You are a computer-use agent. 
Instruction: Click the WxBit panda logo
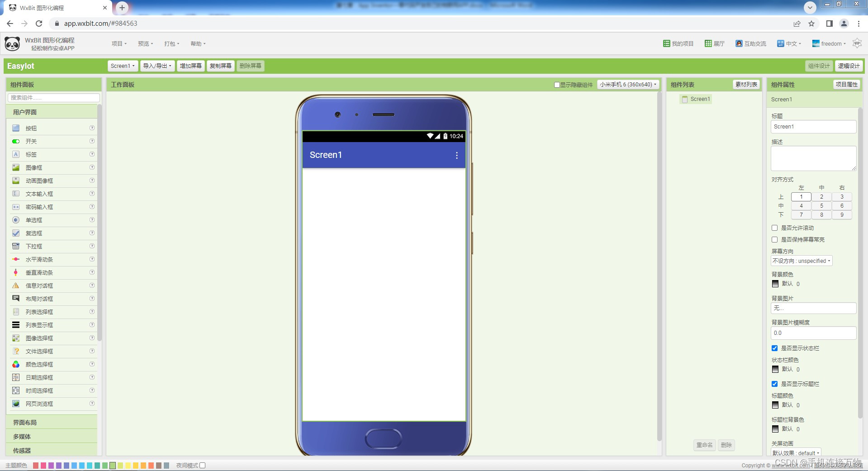(11, 43)
